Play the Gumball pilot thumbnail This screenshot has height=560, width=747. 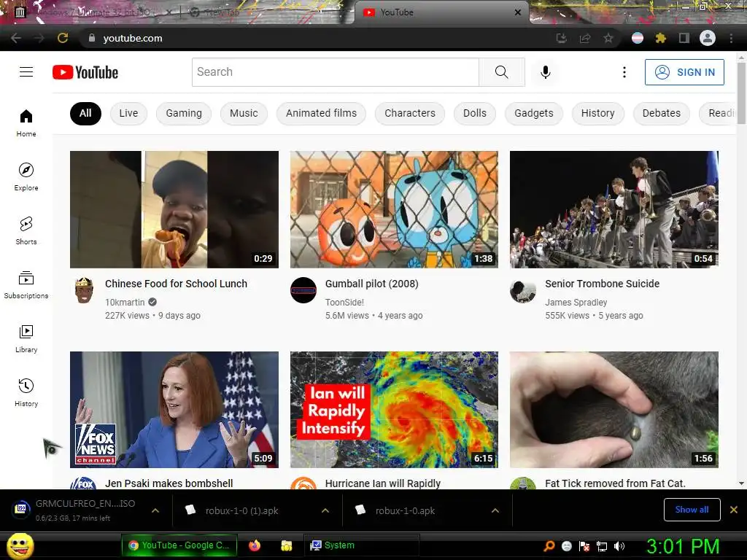(x=394, y=209)
